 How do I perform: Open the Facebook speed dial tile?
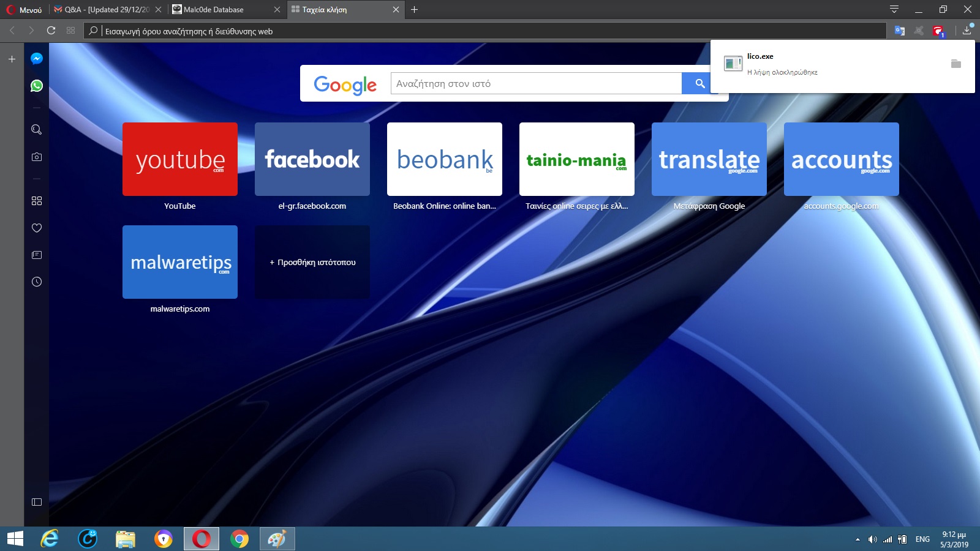312,159
